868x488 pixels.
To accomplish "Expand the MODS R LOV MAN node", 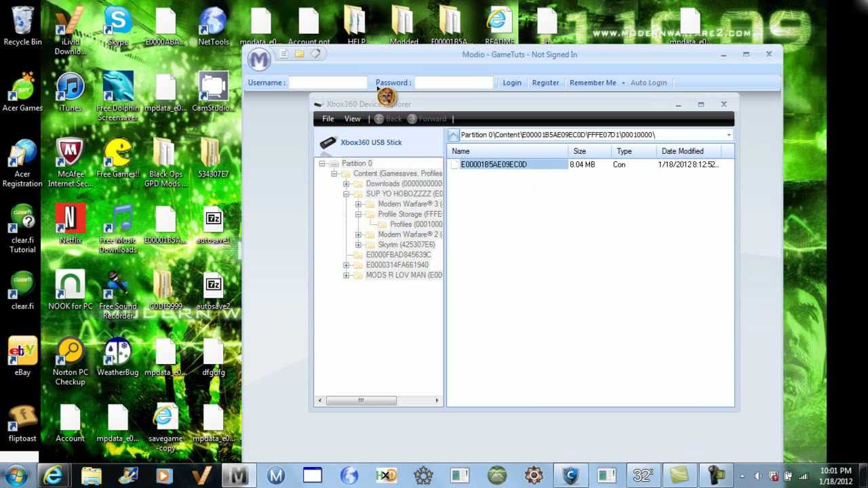I will (347, 275).
